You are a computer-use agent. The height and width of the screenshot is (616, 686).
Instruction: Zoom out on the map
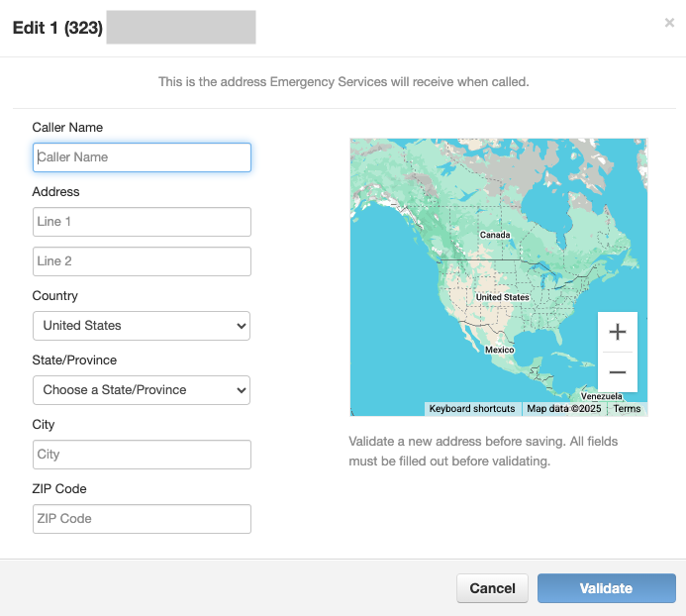[617, 372]
